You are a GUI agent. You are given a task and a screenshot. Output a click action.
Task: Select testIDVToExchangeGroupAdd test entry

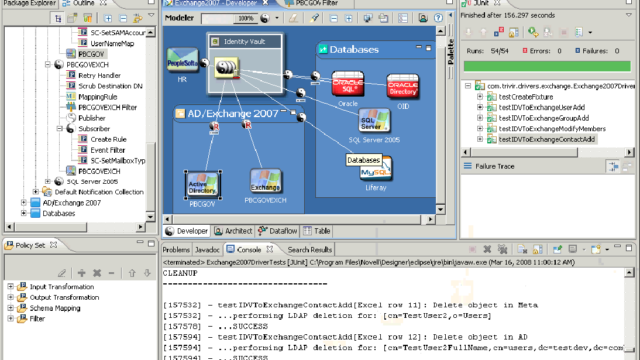click(x=543, y=118)
